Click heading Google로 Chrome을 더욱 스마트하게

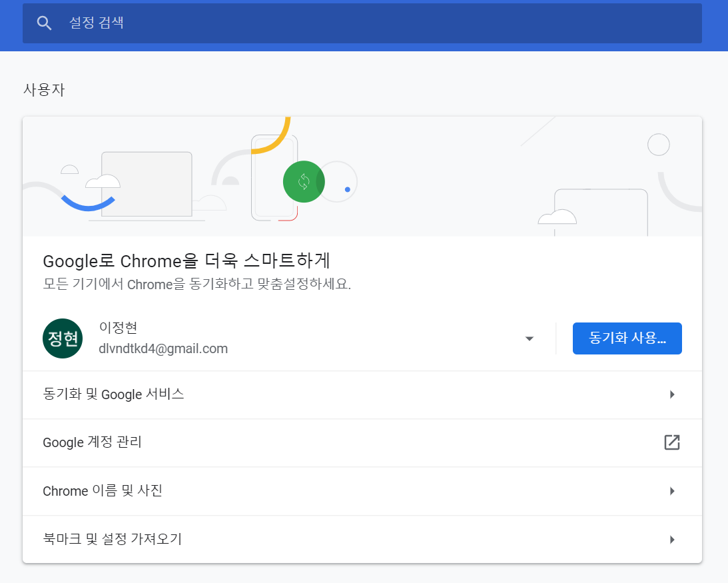coord(186,261)
